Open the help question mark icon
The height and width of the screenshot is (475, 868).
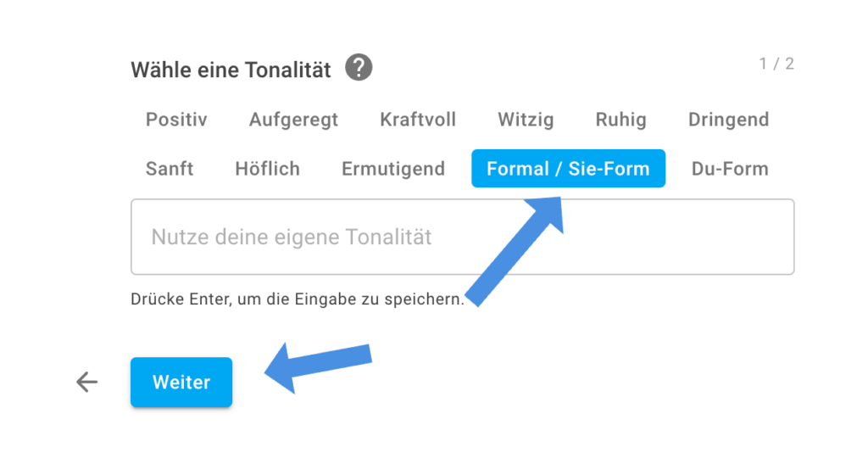tap(359, 68)
